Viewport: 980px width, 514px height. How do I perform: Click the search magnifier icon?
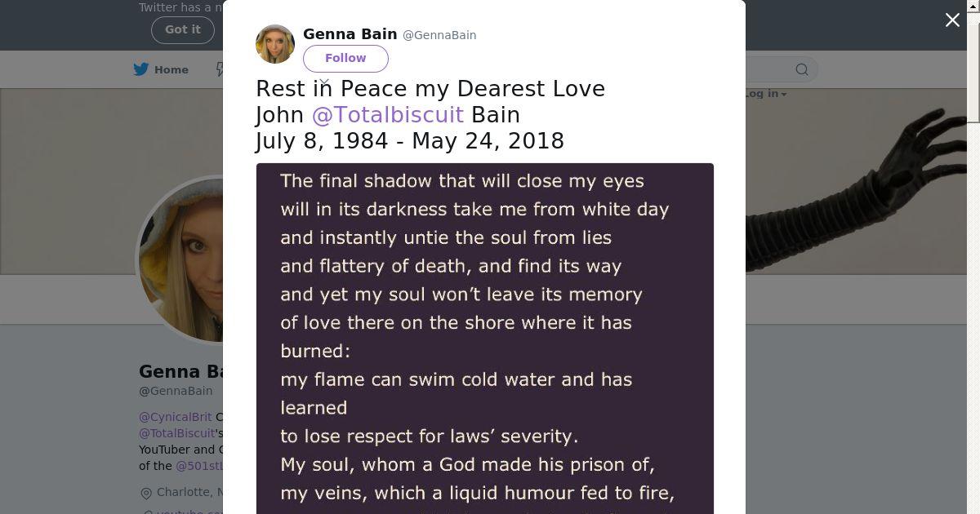click(802, 69)
